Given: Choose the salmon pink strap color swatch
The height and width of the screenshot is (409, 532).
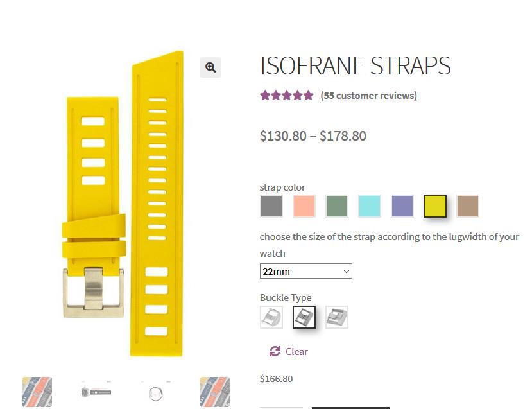Looking at the screenshot, I should [304, 206].
